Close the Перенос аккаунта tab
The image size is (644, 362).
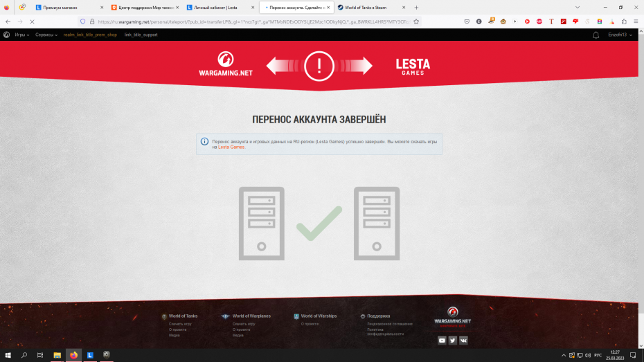pyautogui.click(x=328, y=8)
